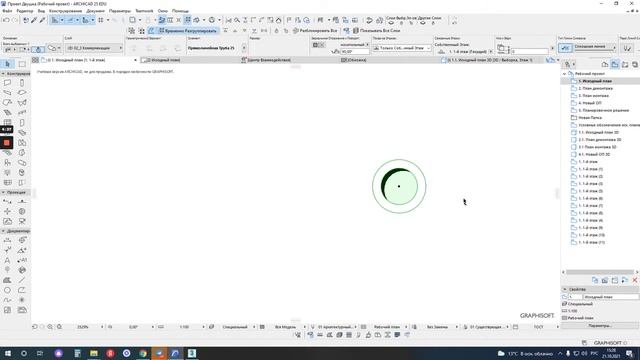This screenshot has width=640, height=360.
Task: Select the Arrow selection tool in toolbox
Action: pos(7,64)
